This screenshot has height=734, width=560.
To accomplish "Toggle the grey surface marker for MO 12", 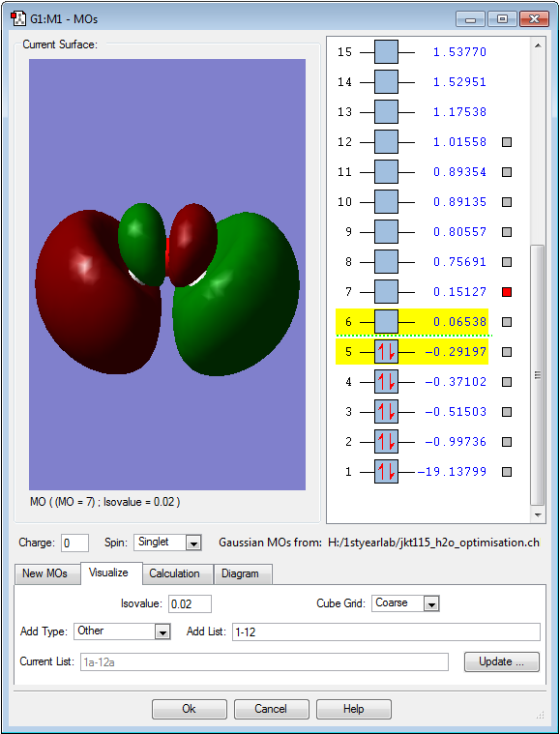I will 507,142.
